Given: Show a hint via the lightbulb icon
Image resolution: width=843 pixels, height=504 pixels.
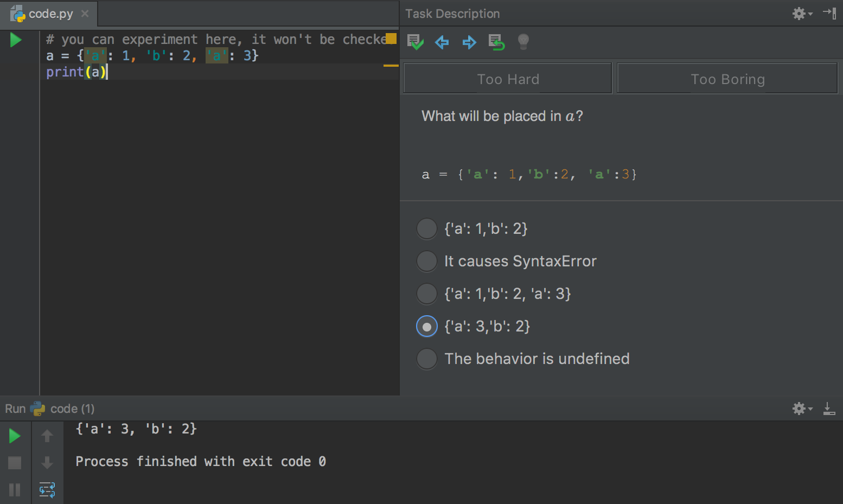Looking at the screenshot, I should pos(522,42).
